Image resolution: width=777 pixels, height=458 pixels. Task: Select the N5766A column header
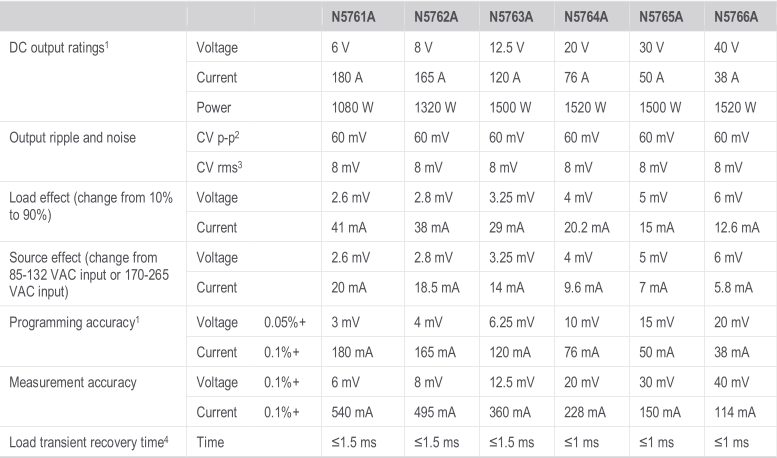point(735,17)
